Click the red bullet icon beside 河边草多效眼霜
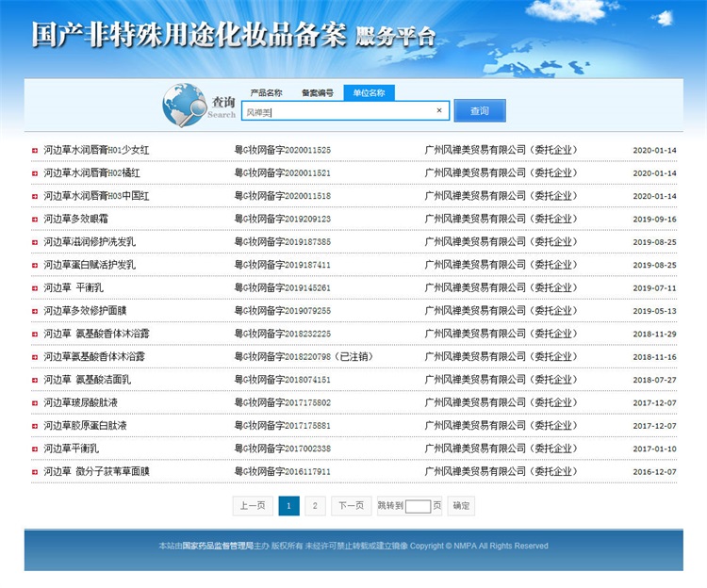707x588 pixels. pyautogui.click(x=36, y=219)
